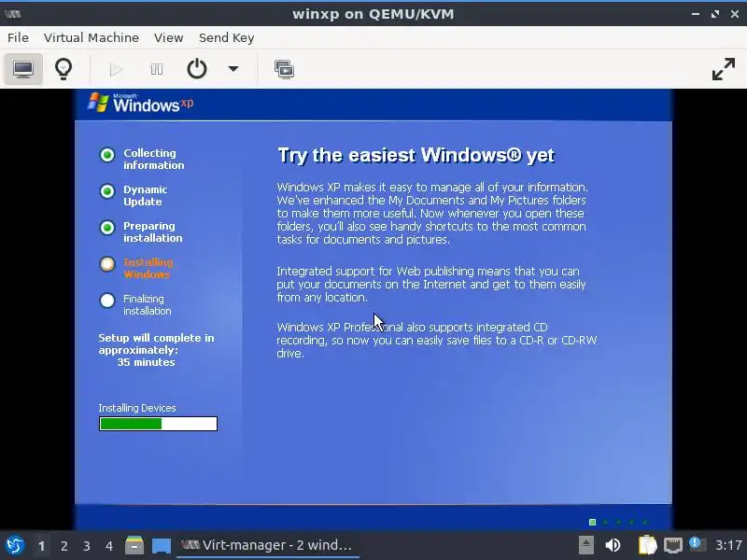The width and height of the screenshot is (747, 560).
Task: Click the virt-manager titlebar window icon
Action: pyautogui.click(x=13, y=14)
